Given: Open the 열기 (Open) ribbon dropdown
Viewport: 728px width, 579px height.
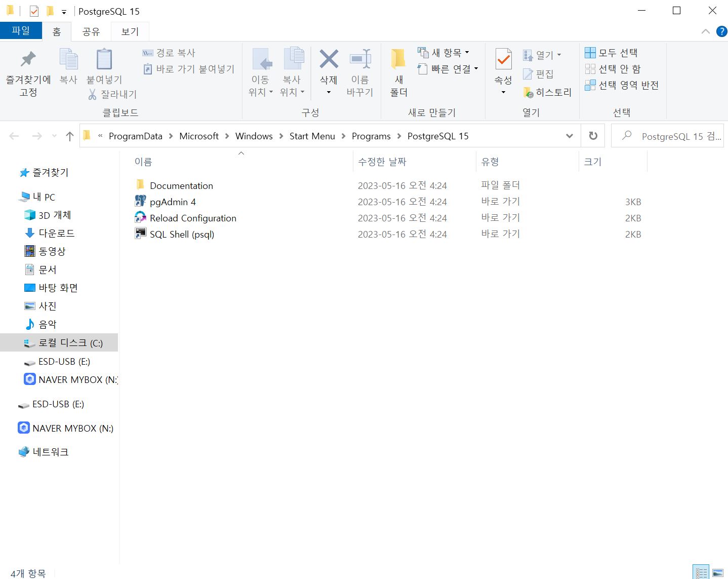Looking at the screenshot, I should click(x=542, y=55).
